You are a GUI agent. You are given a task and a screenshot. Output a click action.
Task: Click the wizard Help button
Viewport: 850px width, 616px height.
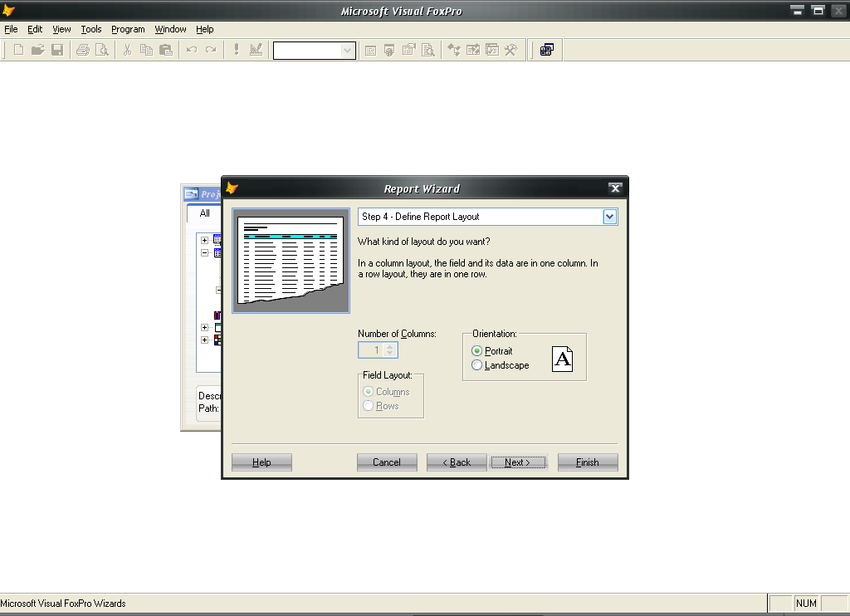(x=261, y=462)
